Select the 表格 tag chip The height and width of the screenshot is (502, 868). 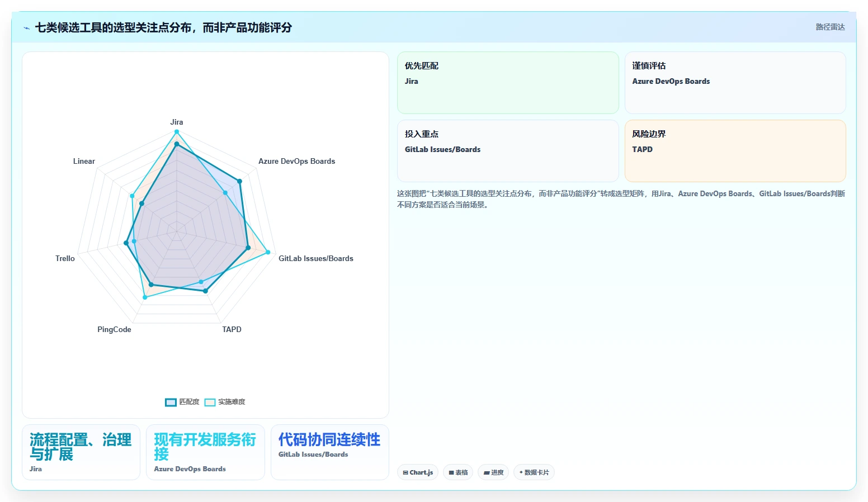pyautogui.click(x=458, y=472)
